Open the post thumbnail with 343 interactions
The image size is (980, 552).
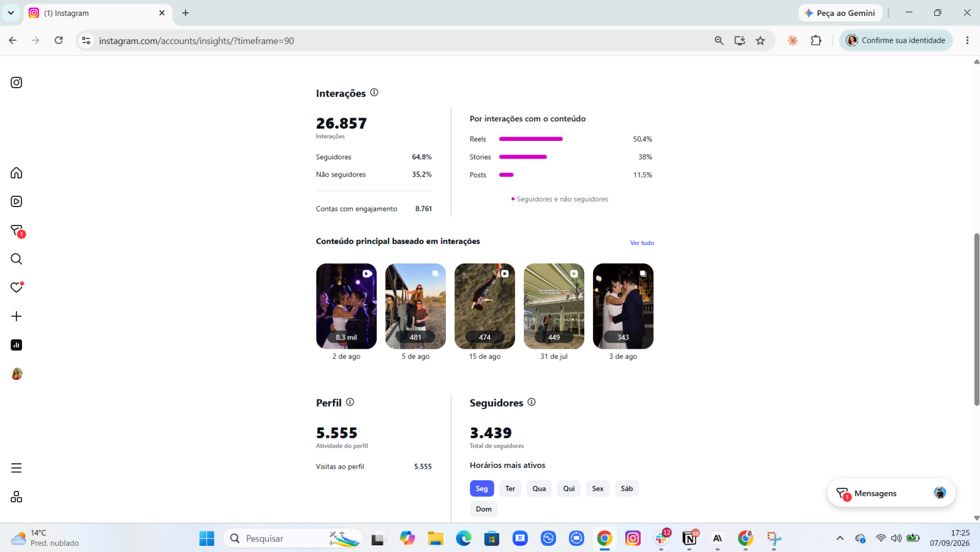click(623, 306)
